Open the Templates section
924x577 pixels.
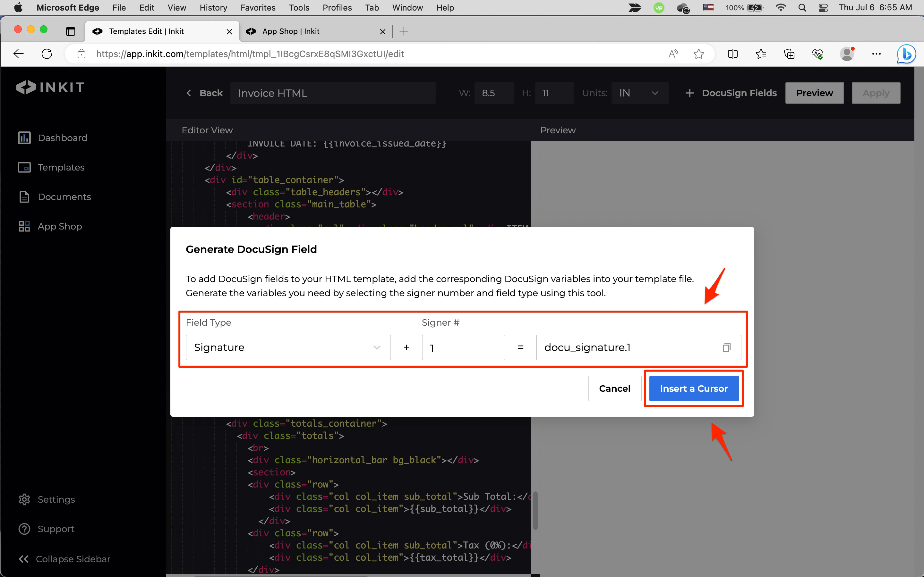point(61,167)
